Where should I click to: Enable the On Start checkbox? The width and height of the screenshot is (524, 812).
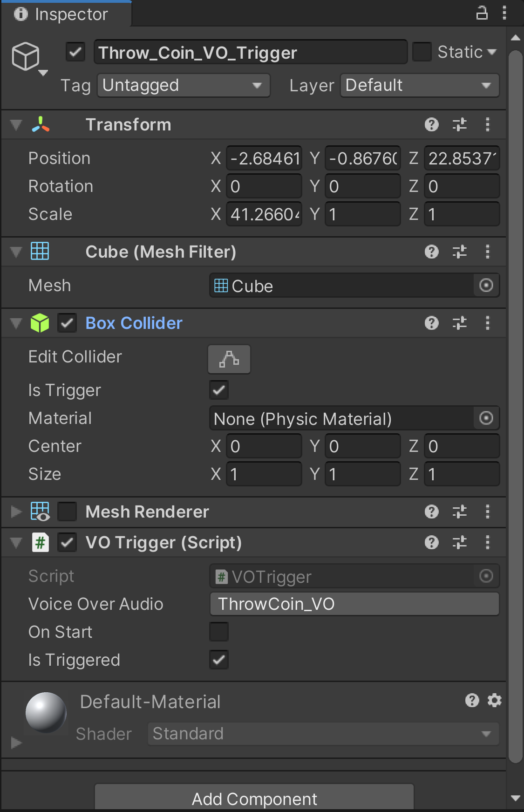coord(219,632)
